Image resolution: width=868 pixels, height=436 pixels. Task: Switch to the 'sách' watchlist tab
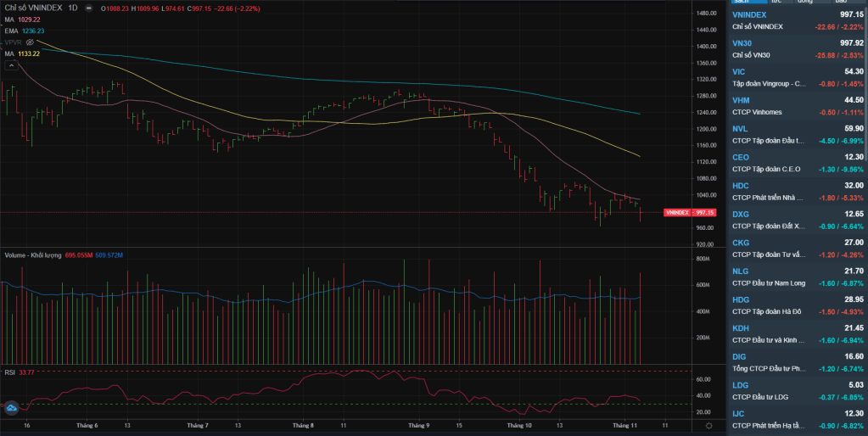(746, 3)
